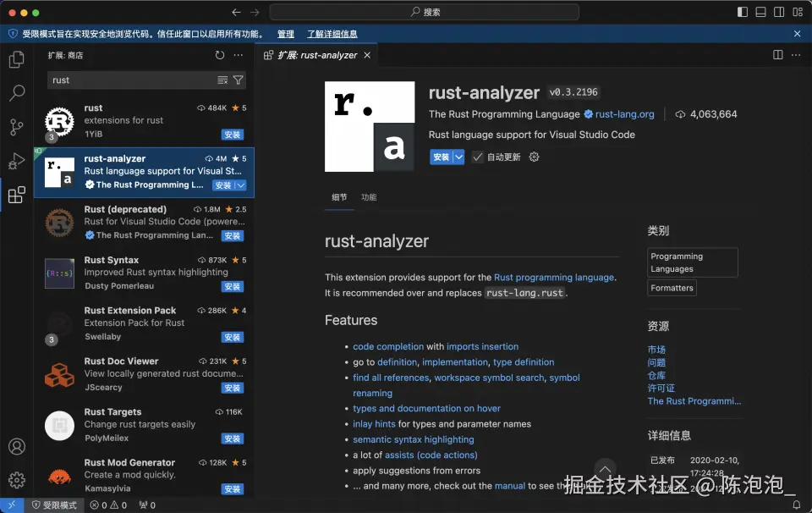Click 了解详细信息 link in banner
Screen dimensions: 812x513
332,34
